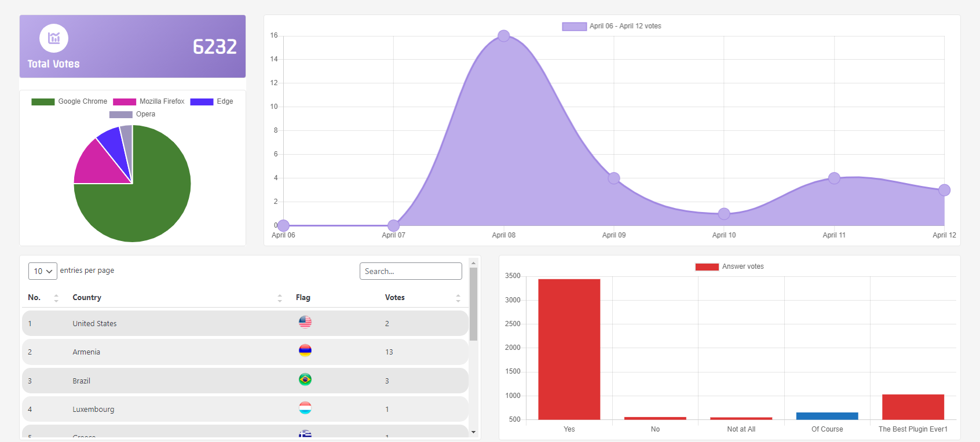This screenshot has width=980, height=442.
Task: Click the Opera legend color swatch
Action: (x=120, y=114)
